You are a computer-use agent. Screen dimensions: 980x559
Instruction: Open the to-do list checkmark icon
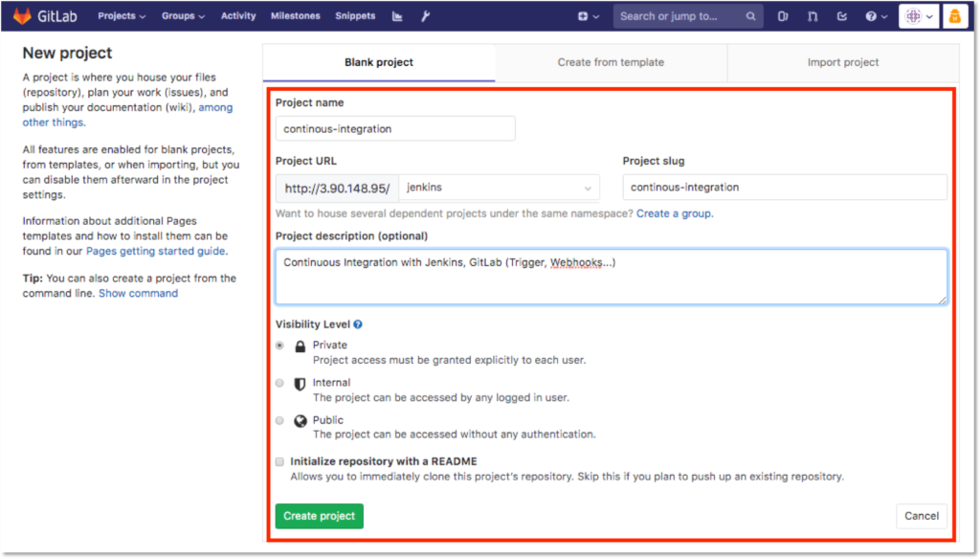(842, 17)
